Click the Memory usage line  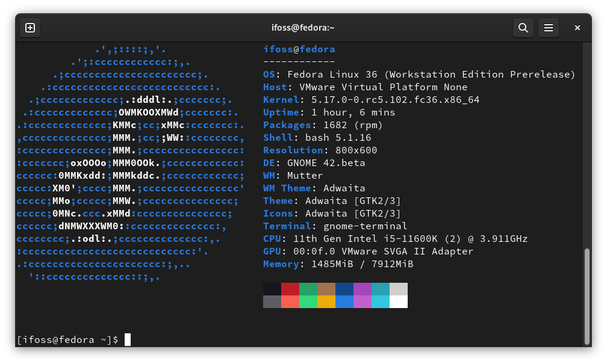[338, 264]
